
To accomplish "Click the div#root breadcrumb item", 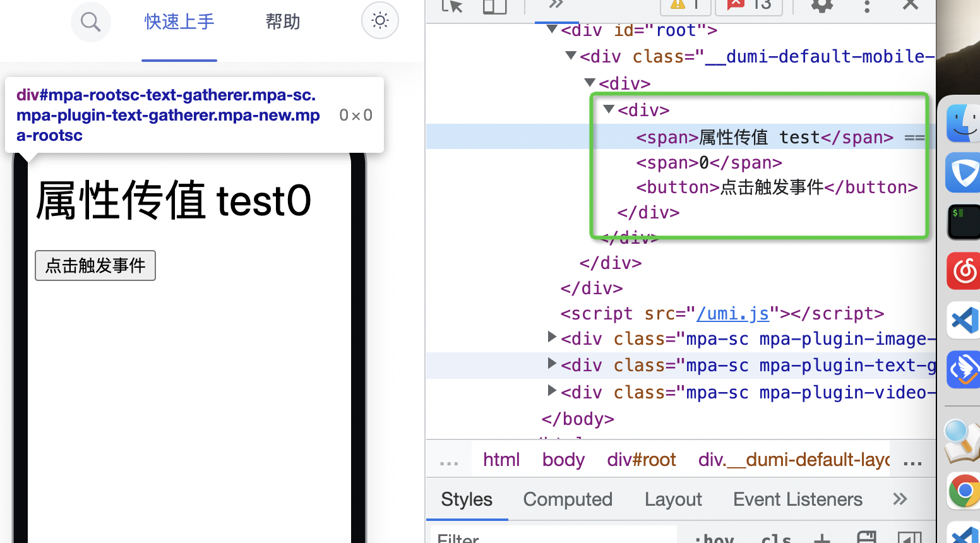I will pos(642,460).
